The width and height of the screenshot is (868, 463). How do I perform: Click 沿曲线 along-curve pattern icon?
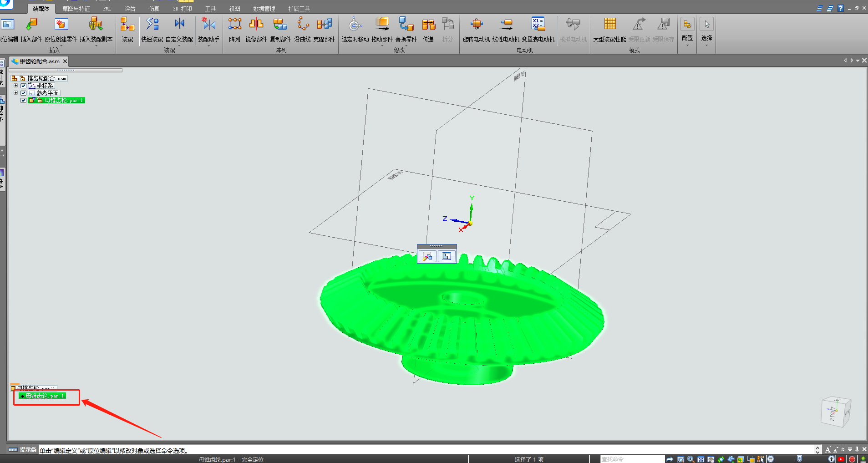click(x=303, y=25)
